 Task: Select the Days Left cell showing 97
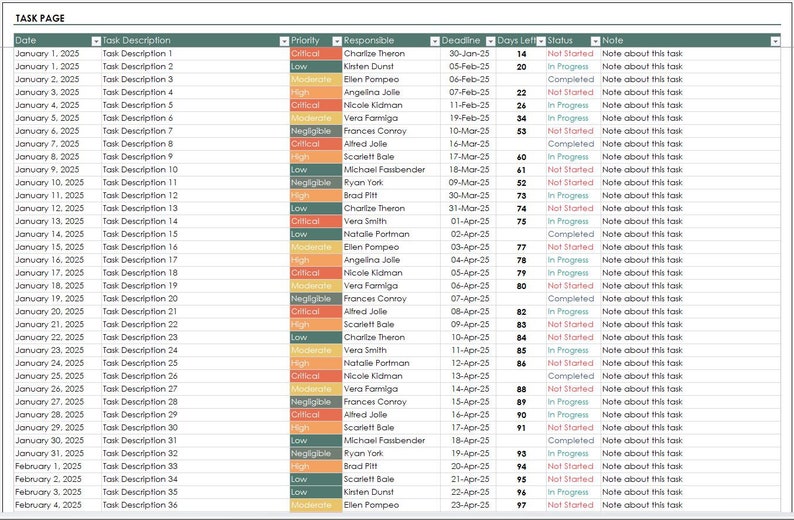[x=521, y=505]
